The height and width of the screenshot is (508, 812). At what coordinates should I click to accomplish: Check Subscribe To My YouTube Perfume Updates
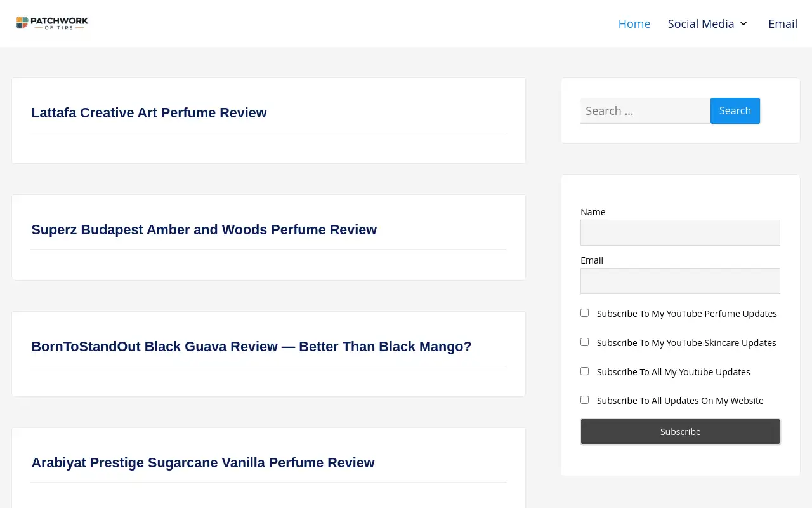584,313
